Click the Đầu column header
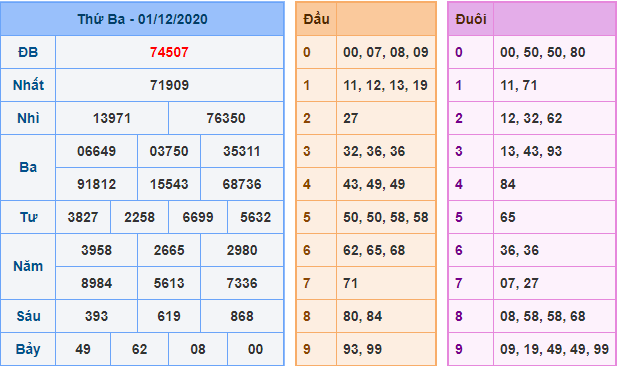617x366 pixels. [316, 19]
